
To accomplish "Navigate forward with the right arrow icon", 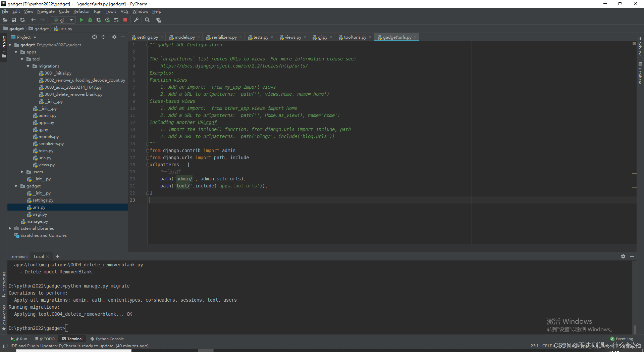I will coord(42,20).
